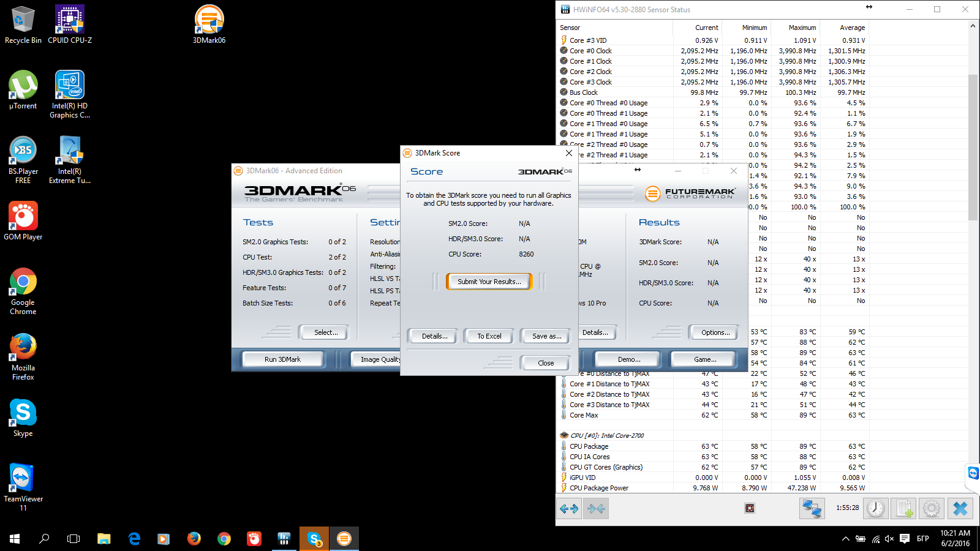The image size is (980, 551).
Task: Click HWiNFO fan control icon
Action: pos(750,508)
